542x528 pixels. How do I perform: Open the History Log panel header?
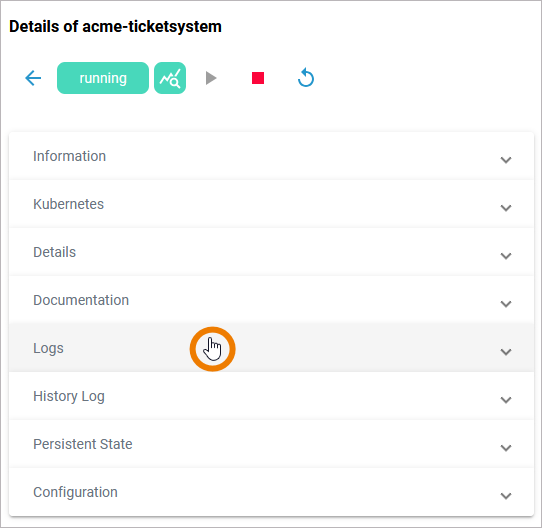[x=271, y=396]
